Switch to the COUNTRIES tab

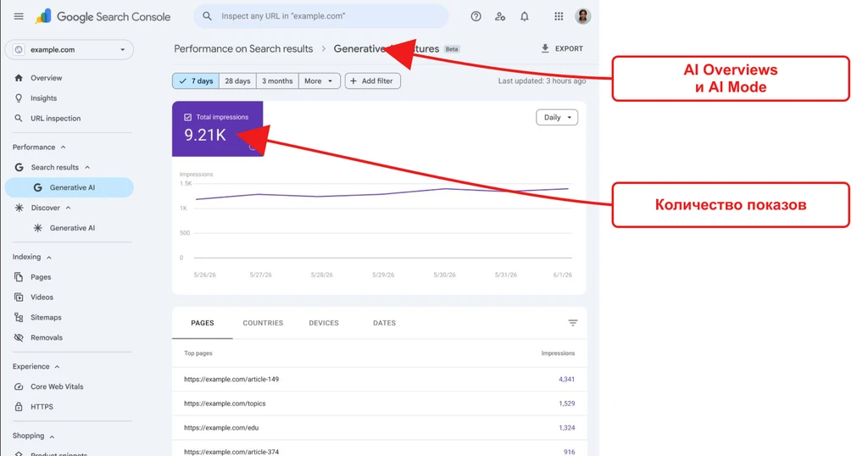click(263, 323)
